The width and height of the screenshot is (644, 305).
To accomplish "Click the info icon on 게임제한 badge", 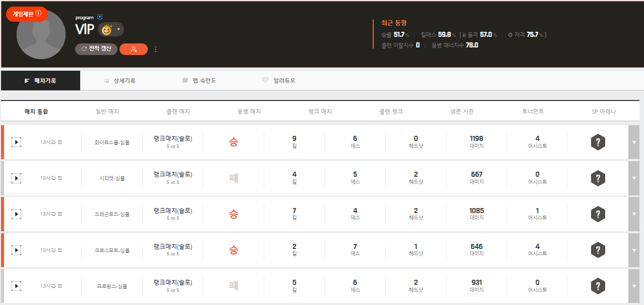I will (39, 14).
